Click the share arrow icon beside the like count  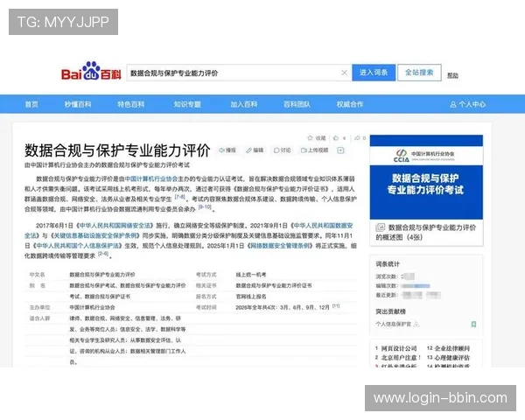(357, 138)
